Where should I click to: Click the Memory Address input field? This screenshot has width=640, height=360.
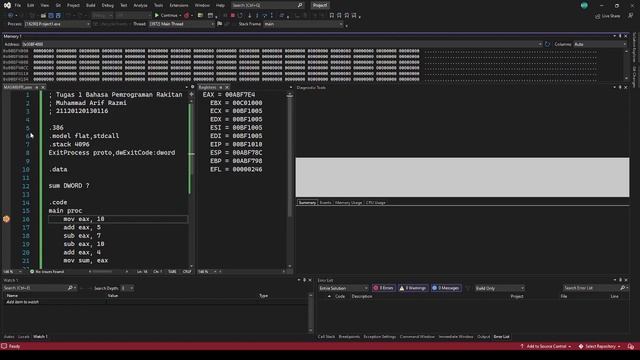[281, 44]
